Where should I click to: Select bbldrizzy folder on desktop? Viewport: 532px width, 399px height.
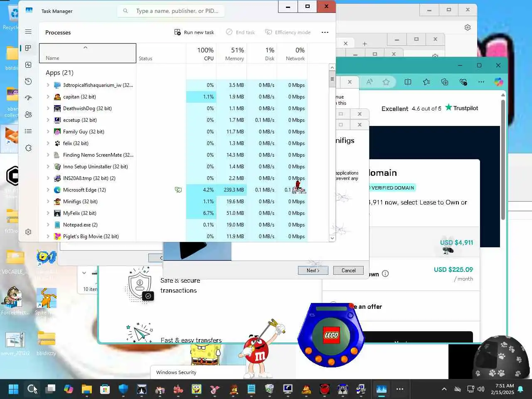click(46, 343)
